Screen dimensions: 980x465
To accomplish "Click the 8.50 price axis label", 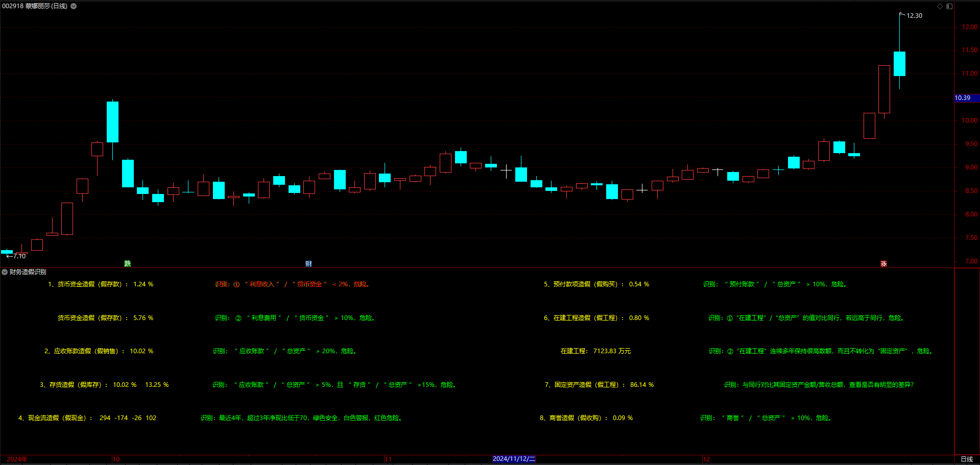I will [971, 191].
